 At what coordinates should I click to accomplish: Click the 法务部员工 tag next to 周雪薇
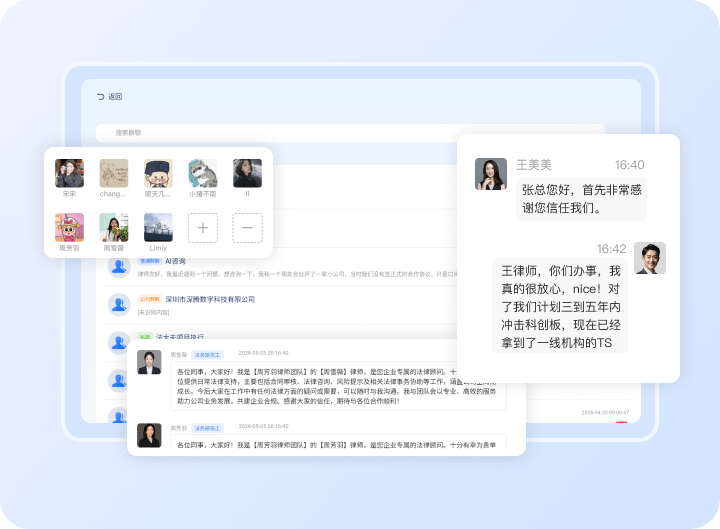tap(207, 355)
